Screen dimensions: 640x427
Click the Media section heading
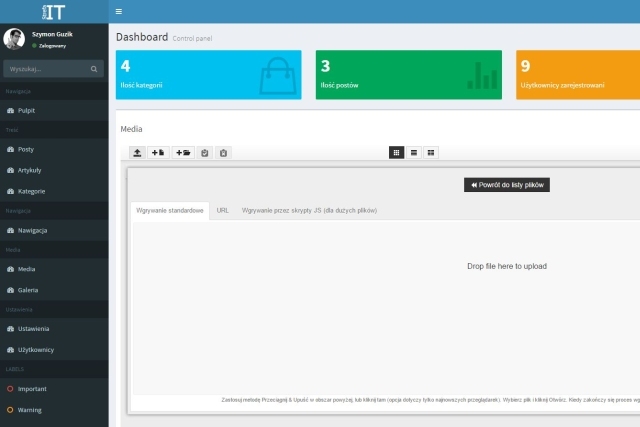(x=131, y=129)
